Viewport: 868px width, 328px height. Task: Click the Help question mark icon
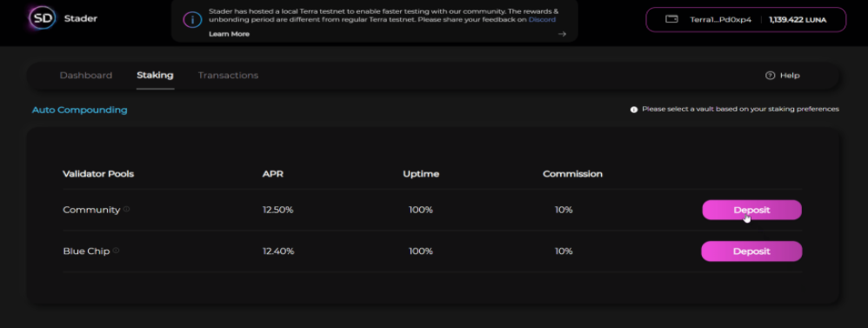tap(770, 76)
